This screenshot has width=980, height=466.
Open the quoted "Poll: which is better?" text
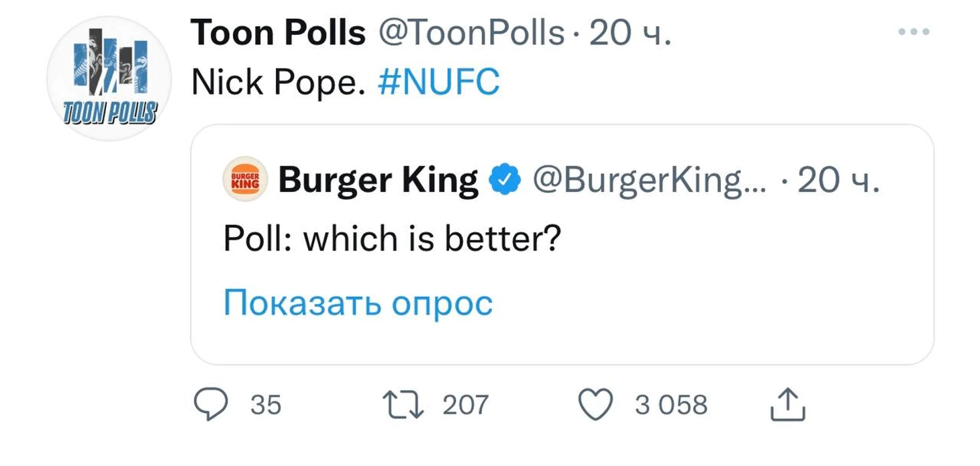(392, 240)
